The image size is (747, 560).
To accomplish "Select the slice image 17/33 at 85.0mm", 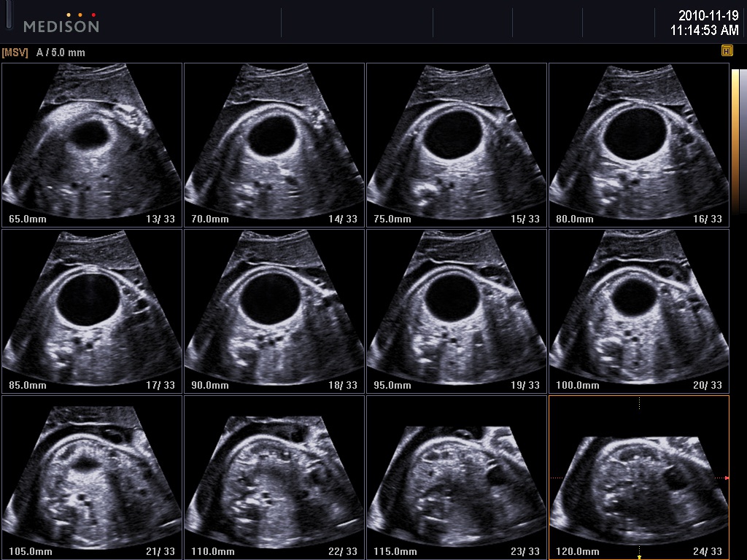I will point(92,311).
